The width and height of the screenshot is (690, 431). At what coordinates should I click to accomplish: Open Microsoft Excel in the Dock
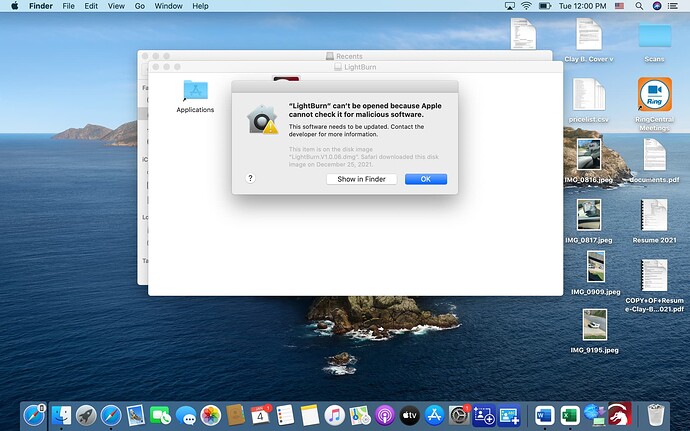pos(570,415)
